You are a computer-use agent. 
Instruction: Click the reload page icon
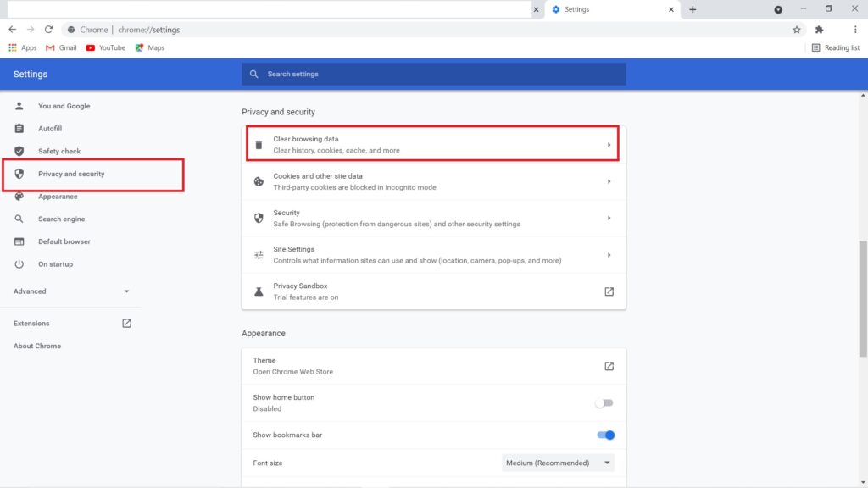48,30
